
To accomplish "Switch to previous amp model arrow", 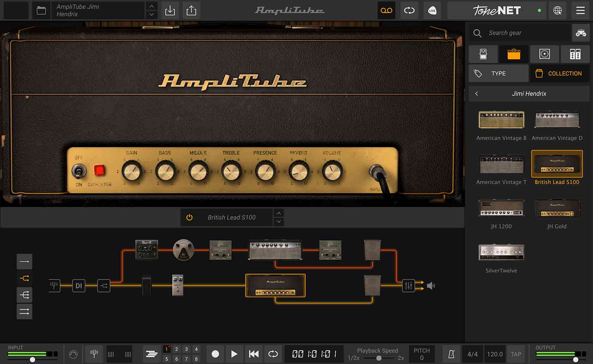I will (279, 213).
